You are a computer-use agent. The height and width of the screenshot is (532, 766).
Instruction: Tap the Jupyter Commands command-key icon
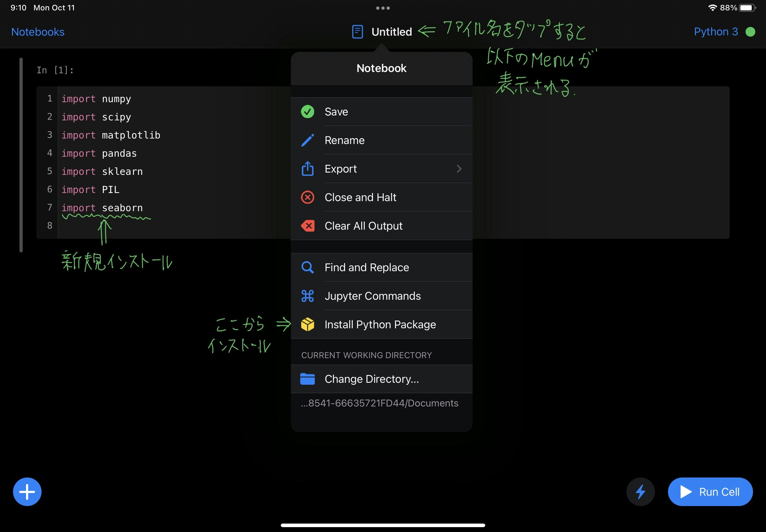pyautogui.click(x=307, y=296)
